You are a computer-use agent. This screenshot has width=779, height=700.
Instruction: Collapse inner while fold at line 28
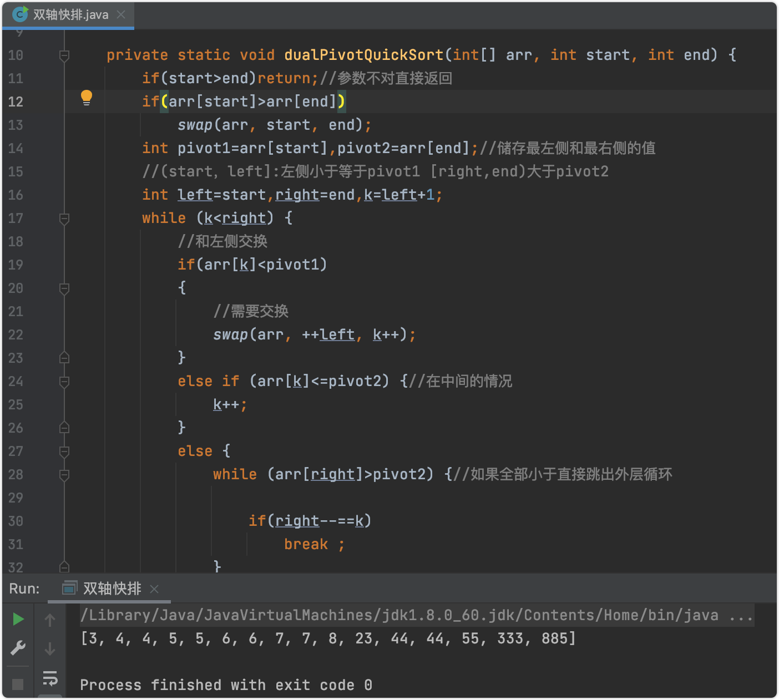(x=64, y=475)
